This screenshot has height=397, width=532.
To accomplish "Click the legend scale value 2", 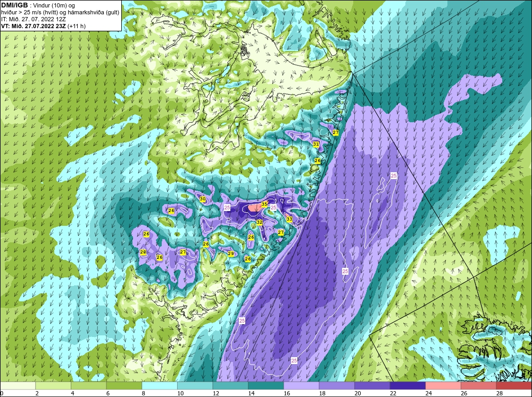I will click(x=37, y=393).
